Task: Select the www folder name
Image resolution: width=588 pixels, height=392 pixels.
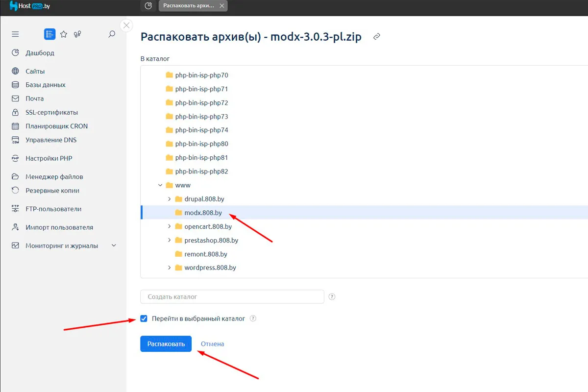Action: 183,185
